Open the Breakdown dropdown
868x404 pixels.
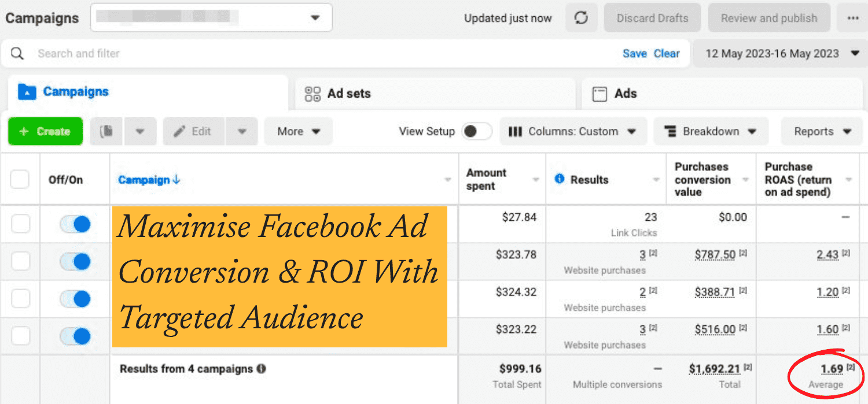(x=711, y=131)
